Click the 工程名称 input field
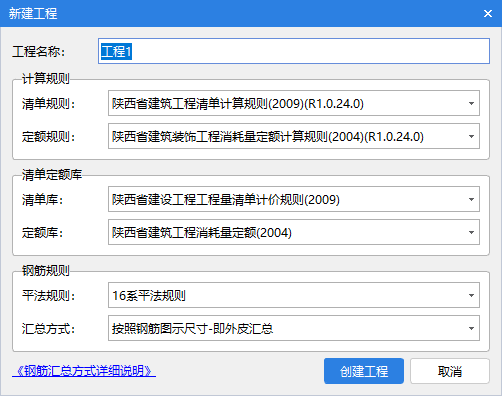This screenshot has height=396, width=502. tap(294, 51)
